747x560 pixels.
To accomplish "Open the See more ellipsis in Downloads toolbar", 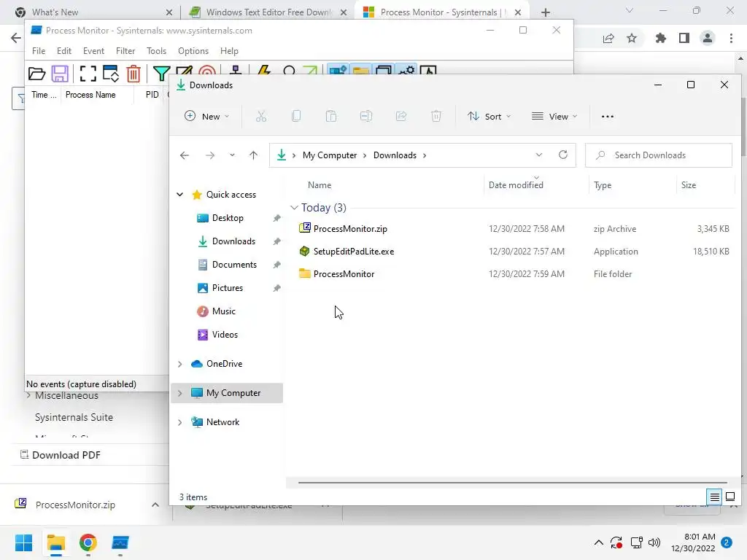I will coord(608,117).
